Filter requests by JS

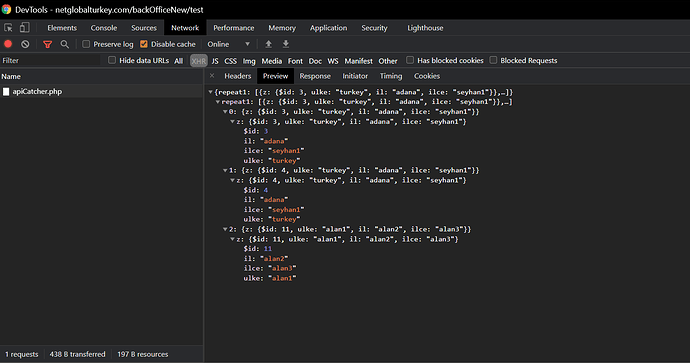(215, 61)
